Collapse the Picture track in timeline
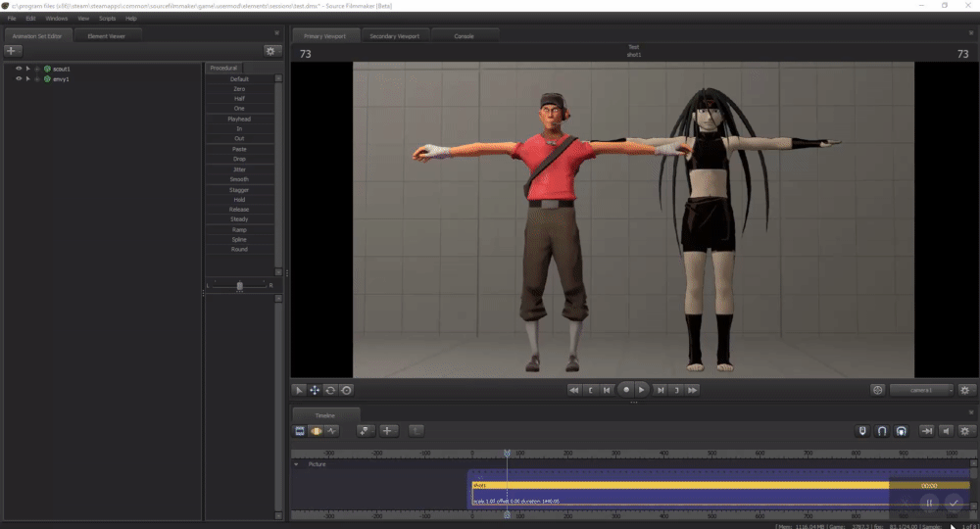Viewport: 980px width, 529px height. point(297,464)
